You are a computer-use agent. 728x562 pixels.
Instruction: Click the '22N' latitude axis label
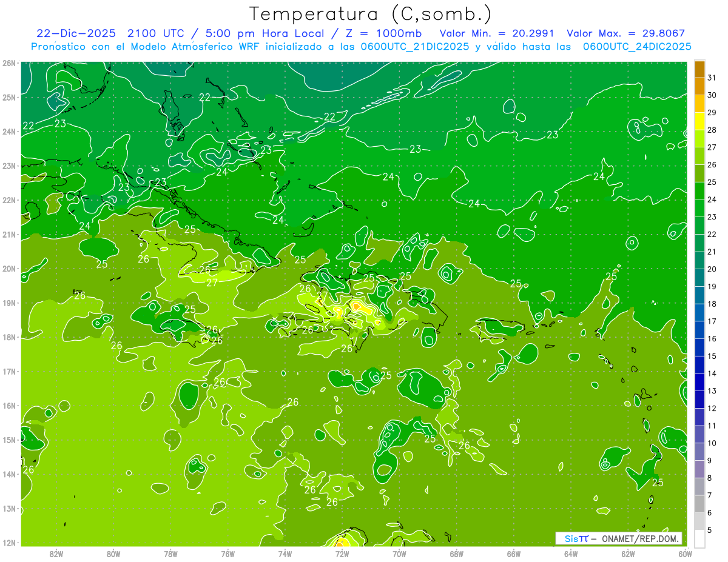coord(8,200)
